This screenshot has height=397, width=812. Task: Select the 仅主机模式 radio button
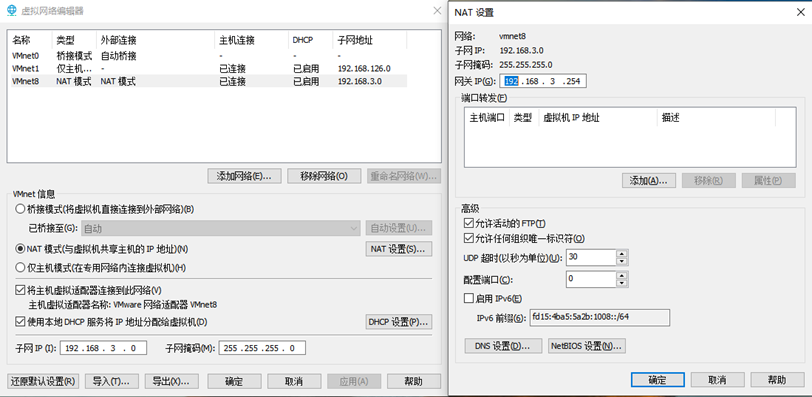(x=20, y=268)
